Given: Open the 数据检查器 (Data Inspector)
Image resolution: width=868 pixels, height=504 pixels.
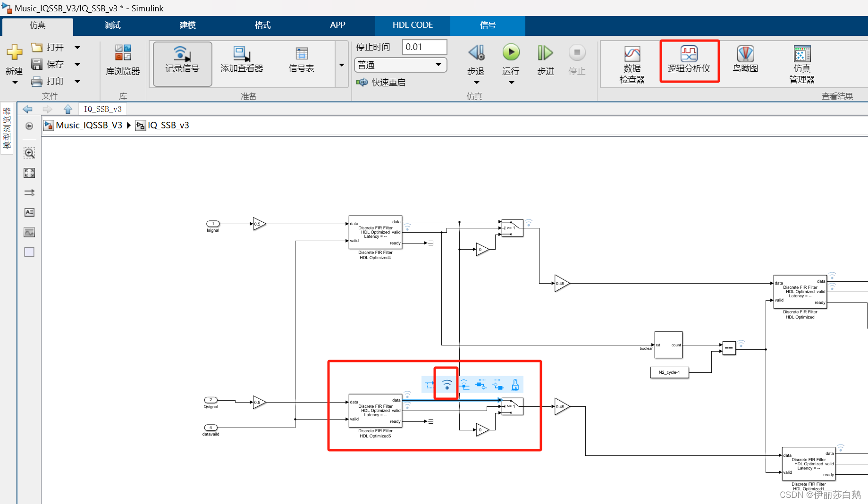Looking at the screenshot, I should pos(631,64).
